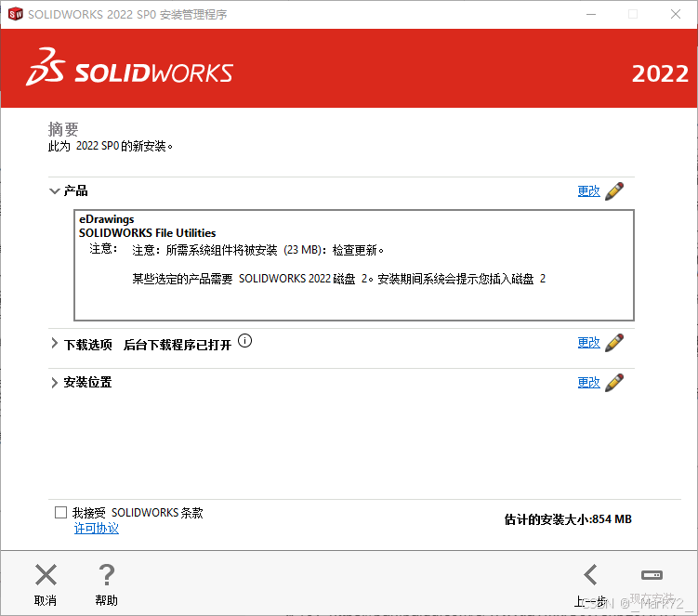
Task: Click 更改 link for 产品
Action: pos(589,191)
